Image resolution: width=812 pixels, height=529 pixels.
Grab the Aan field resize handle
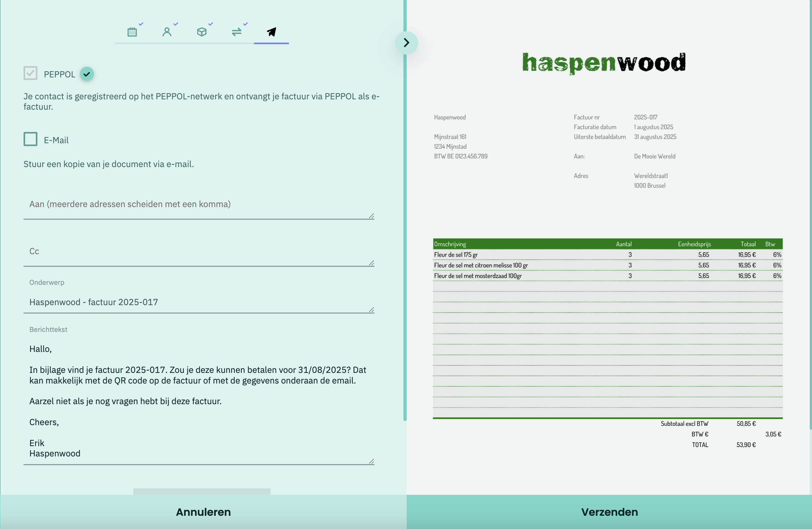coord(371,216)
